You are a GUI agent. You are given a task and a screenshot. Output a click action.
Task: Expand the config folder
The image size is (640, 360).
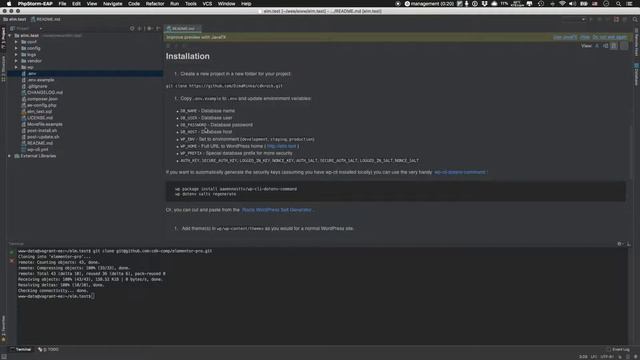16,48
